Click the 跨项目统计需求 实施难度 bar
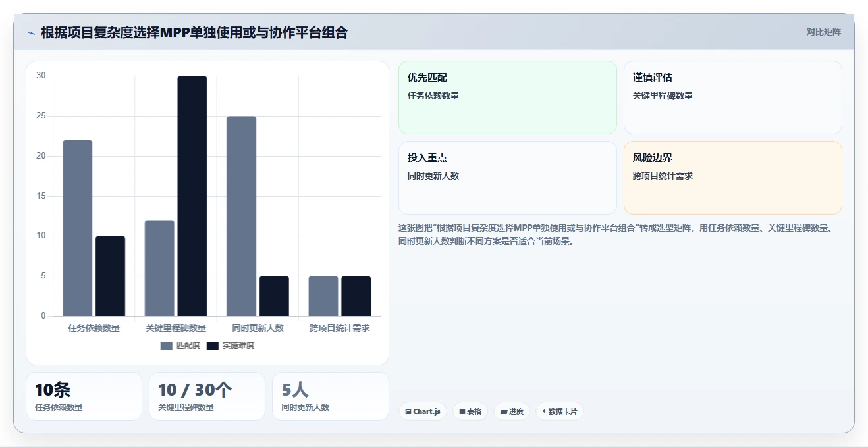This screenshot has width=868, height=447. click(x=356, y=296)
